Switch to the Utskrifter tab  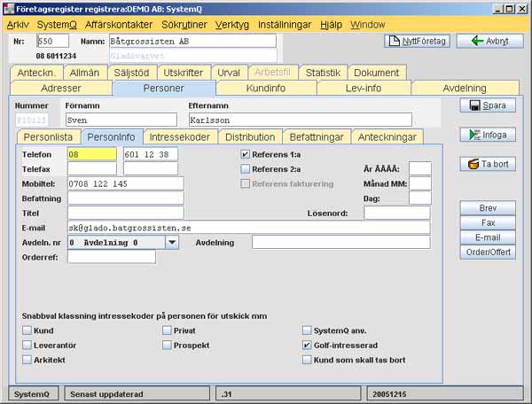pyautogui.click(x=184, y=73)
